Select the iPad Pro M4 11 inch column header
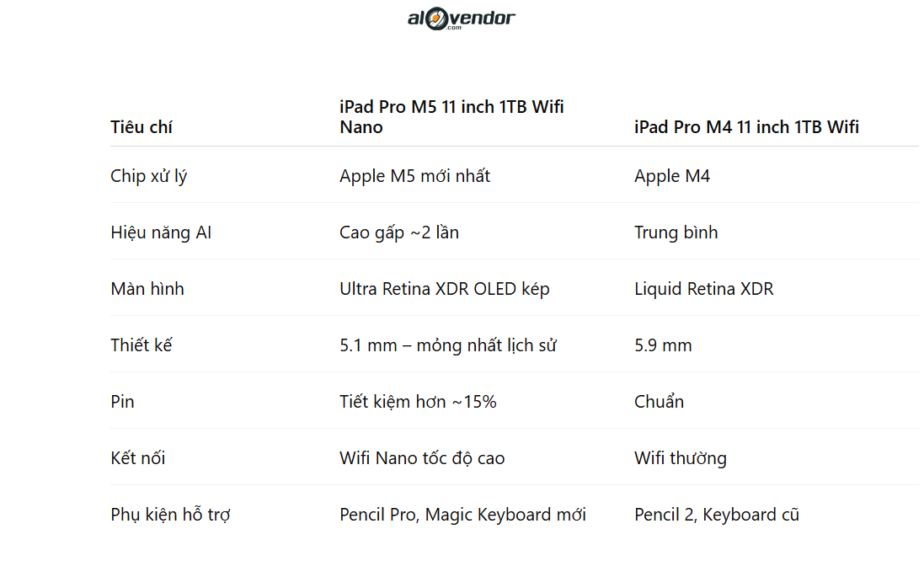The width and height of the screenshot is (924, 577). tap(746, 127)
